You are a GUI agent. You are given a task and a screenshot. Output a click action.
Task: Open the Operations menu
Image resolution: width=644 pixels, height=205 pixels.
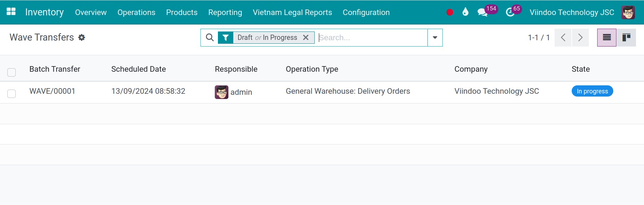[x=136, y=12]
